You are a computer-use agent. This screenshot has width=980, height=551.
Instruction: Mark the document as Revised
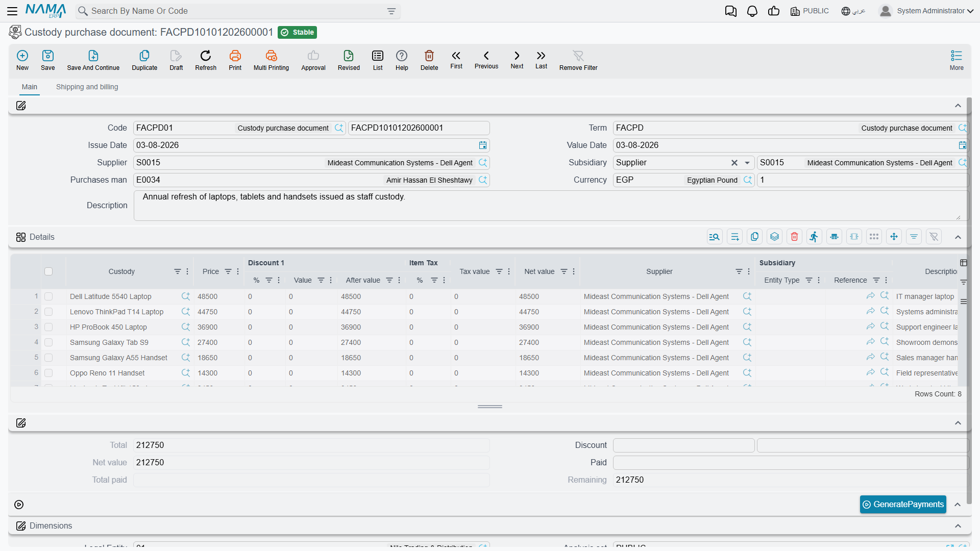click(x=349, y=60)
